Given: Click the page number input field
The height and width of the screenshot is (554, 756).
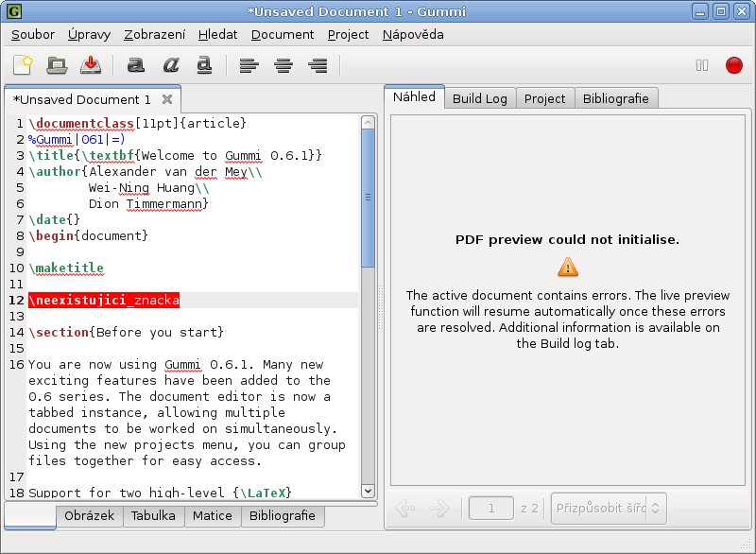Looking at the screenshot, I should pos(491,509).
